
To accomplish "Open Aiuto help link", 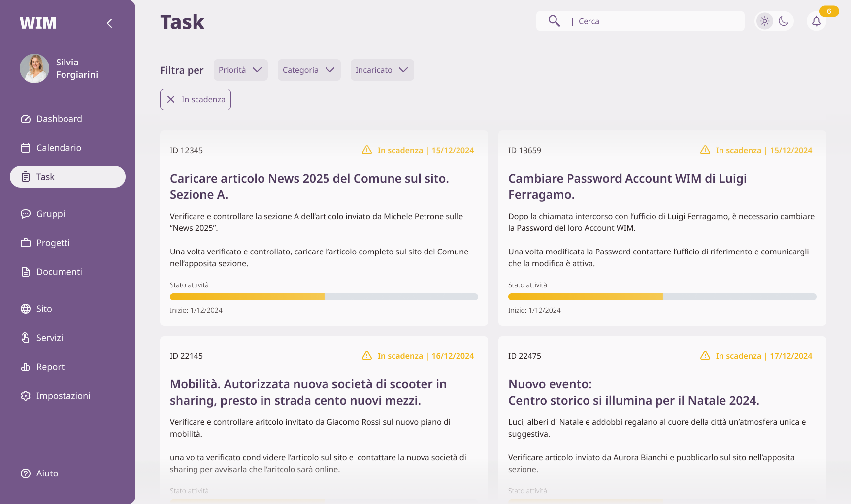I will 67,473.
